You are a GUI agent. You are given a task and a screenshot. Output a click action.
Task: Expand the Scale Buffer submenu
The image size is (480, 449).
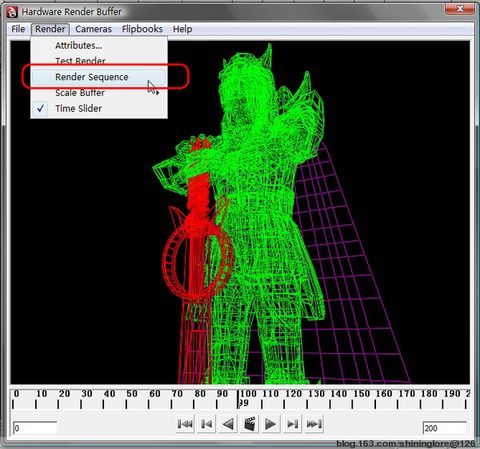pyautogui.click(x=99, y=93)
